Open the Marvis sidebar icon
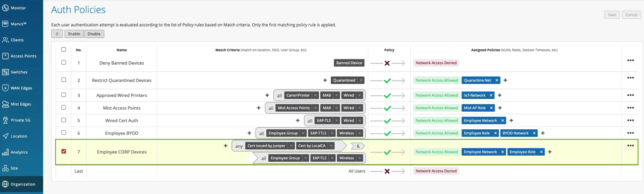 click(x=5, y=24)
